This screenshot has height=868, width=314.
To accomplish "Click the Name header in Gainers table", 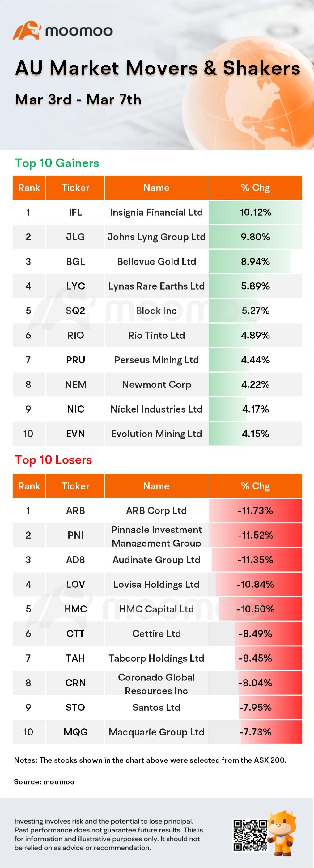I will coord(156,188).
